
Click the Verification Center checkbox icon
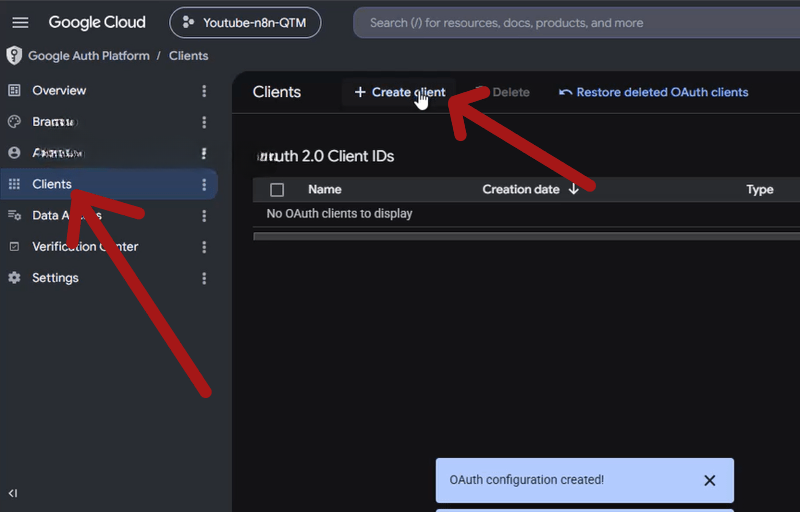(14, 247)
